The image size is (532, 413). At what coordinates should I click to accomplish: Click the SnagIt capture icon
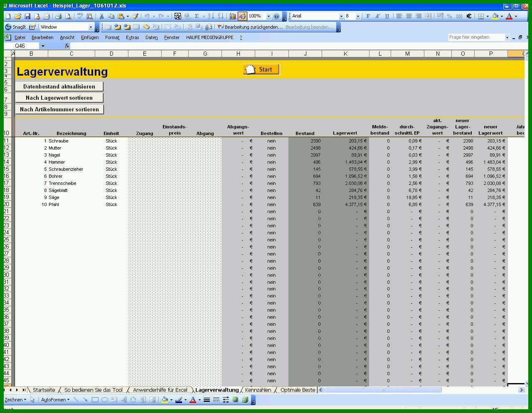[16, 27]
